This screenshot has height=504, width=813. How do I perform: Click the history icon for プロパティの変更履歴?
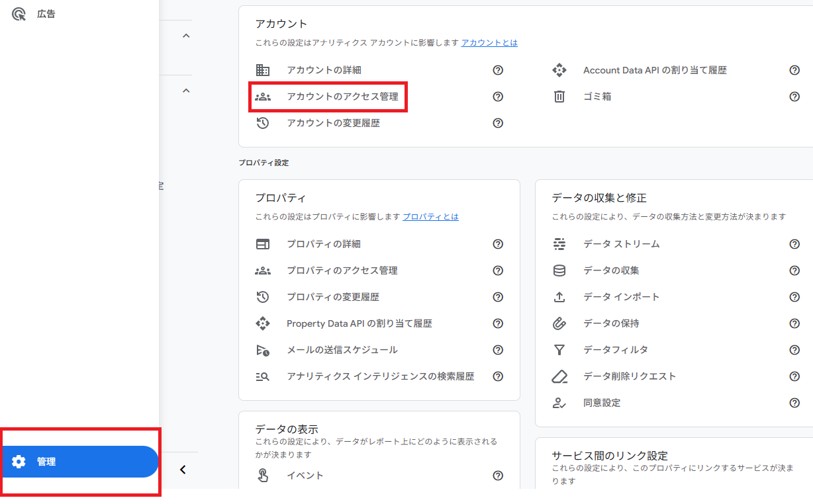[x=263, y=297]
